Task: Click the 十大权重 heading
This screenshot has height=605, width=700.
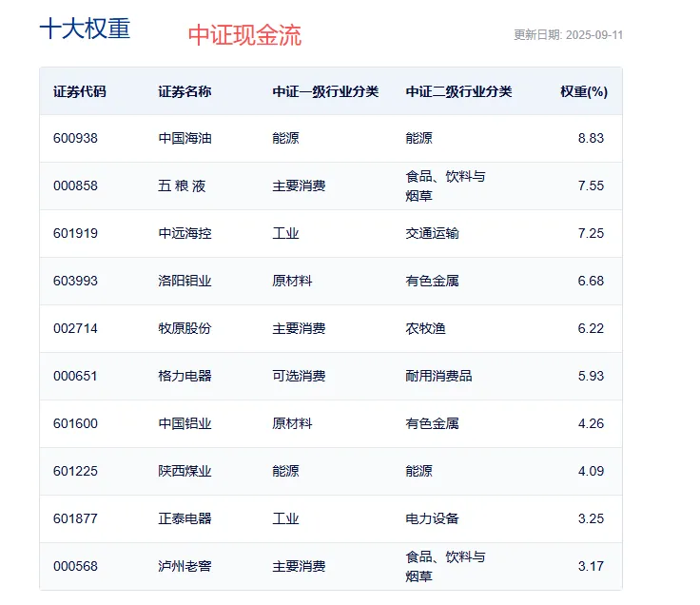Action: [x=85, y=29]
